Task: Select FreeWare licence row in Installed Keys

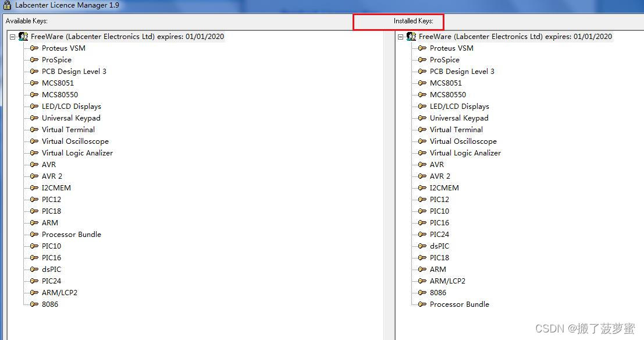Action: (515, 37)
